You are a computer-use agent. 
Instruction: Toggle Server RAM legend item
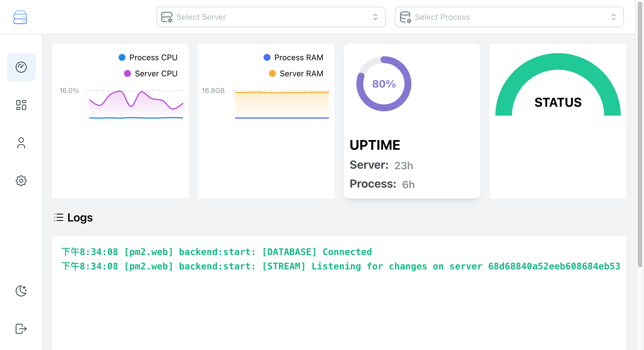pyautogui.click(x=296, y=73)
